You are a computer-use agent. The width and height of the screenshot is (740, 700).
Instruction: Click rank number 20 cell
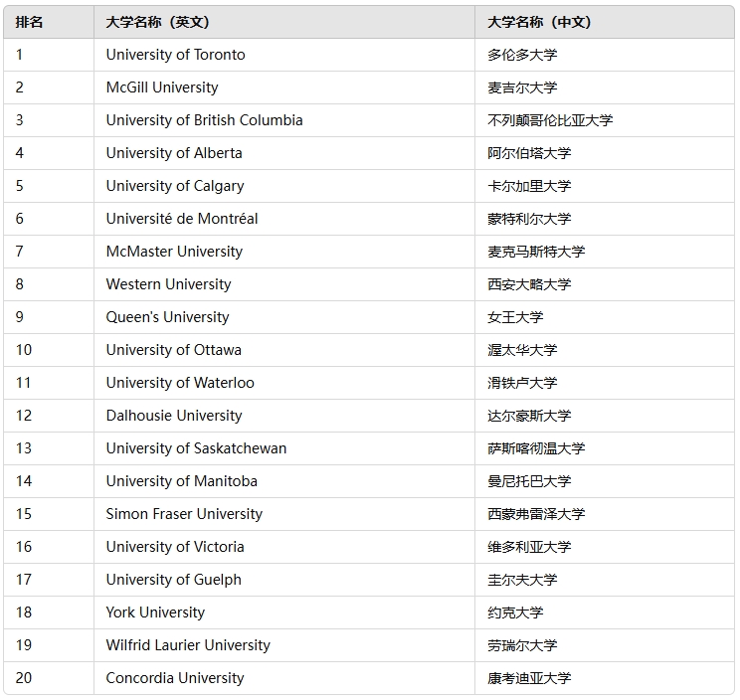click(x=49, y=677)
